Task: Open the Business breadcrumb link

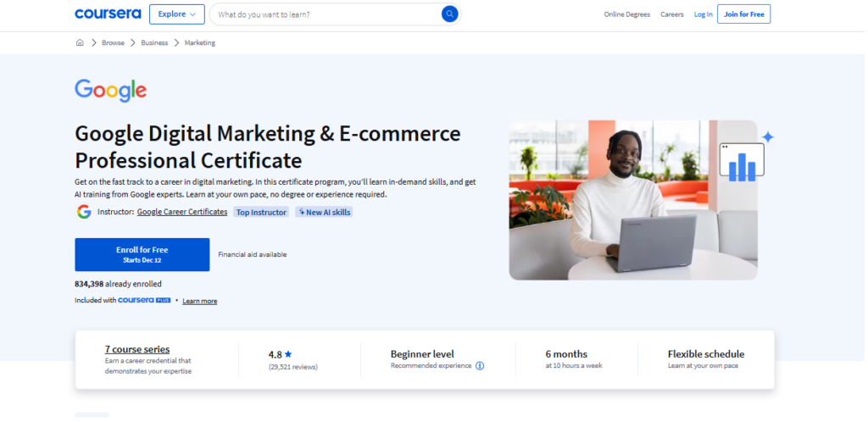Action: tap(154, 42)
